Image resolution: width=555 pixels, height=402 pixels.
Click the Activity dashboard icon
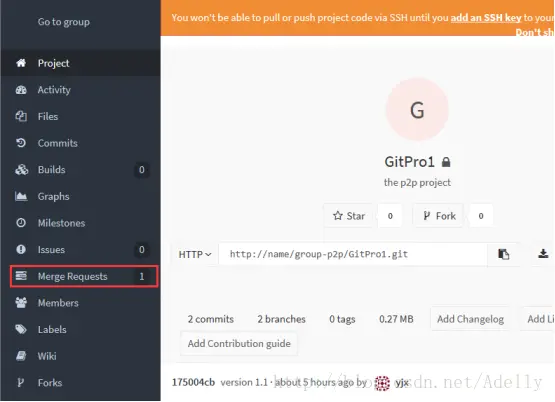(21, 90)
